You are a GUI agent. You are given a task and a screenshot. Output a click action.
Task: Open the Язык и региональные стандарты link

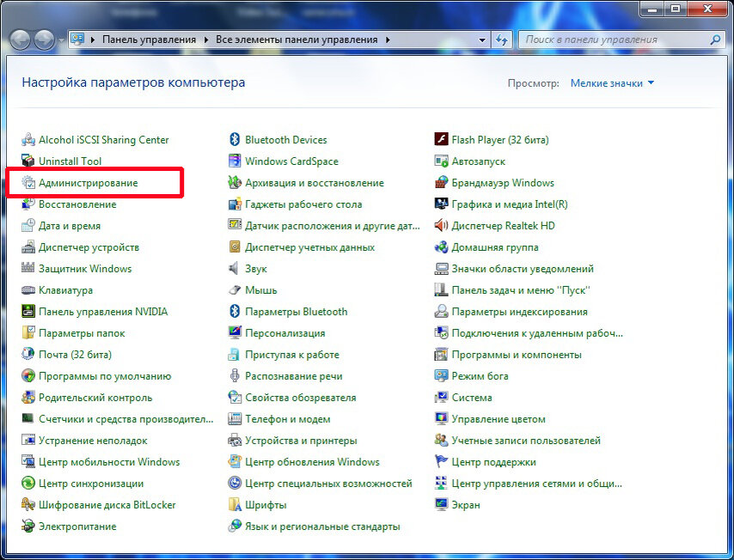click(322, 527)
